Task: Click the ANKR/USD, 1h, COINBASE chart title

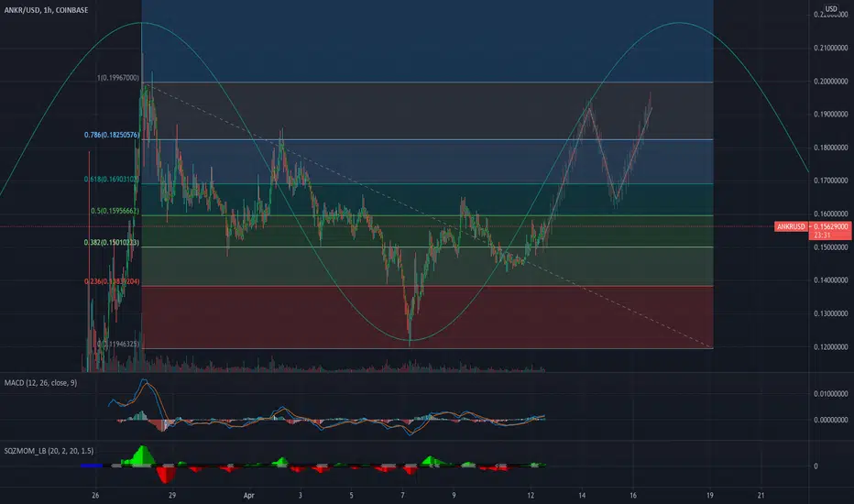Action: [46, 10]
